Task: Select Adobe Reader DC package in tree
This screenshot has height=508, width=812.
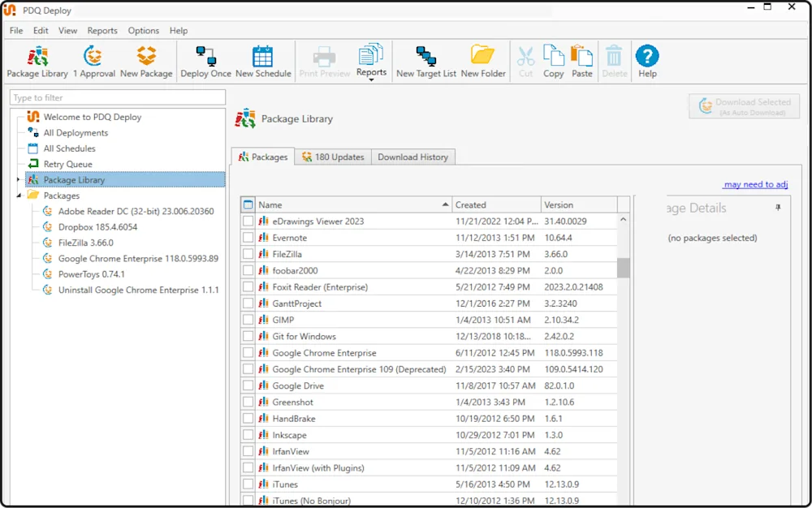Action: pos(136,211)
